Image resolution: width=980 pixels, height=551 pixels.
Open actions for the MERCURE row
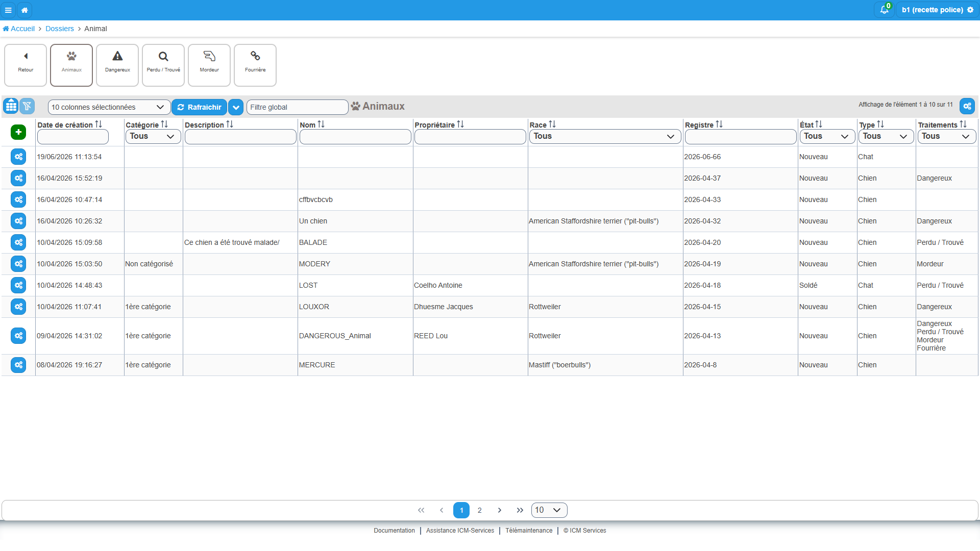[x=18, y=365]
